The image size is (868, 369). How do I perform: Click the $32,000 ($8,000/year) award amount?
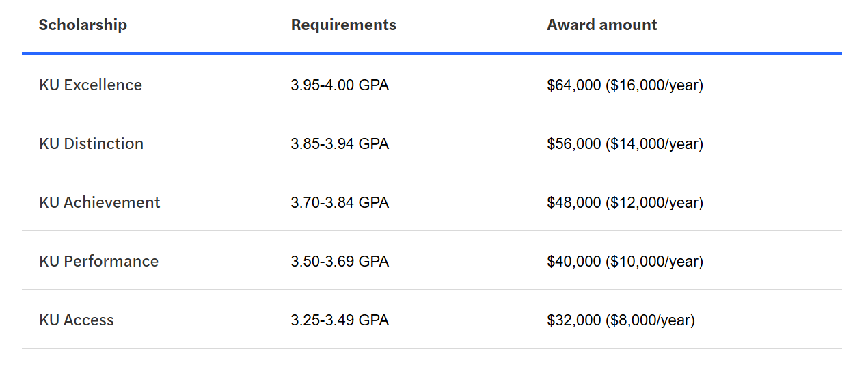(621, 320)
